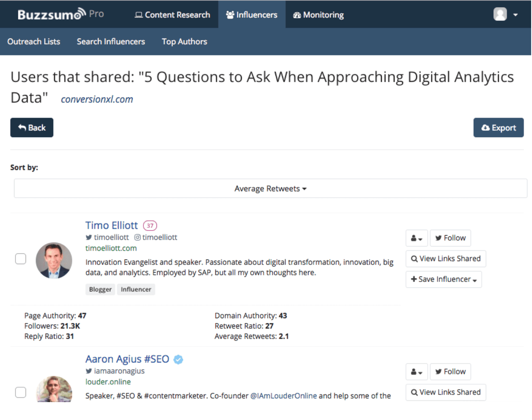Open the Outreach Lists menu item

click(x=34, y=41)
